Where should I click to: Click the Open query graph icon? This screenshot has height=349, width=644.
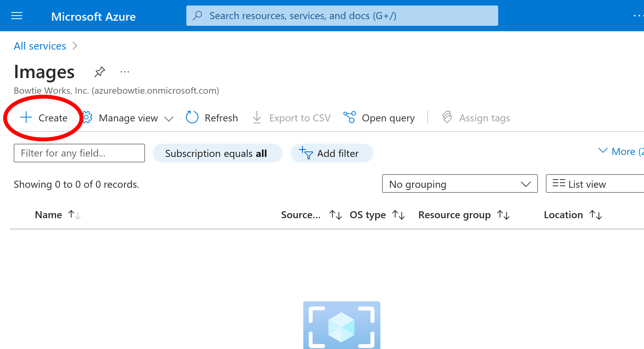tap(350, 117)
